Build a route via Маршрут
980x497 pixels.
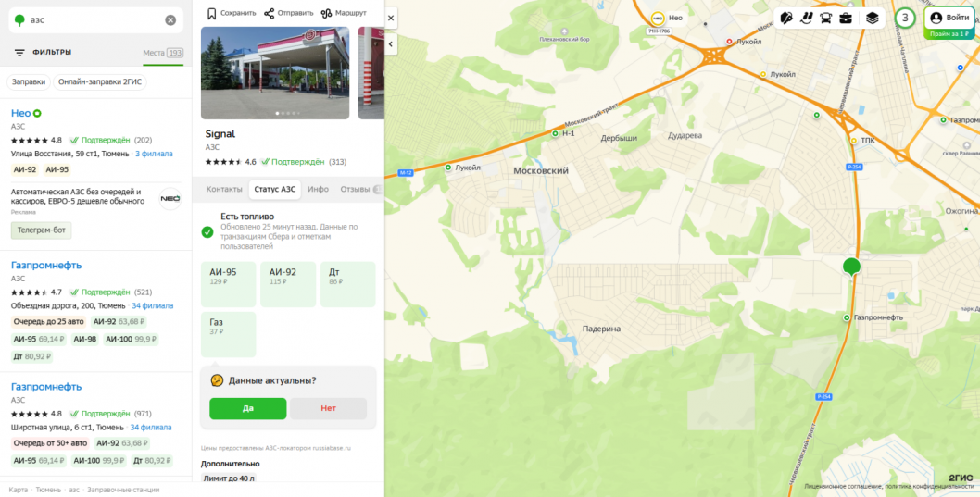pos(343,13)
